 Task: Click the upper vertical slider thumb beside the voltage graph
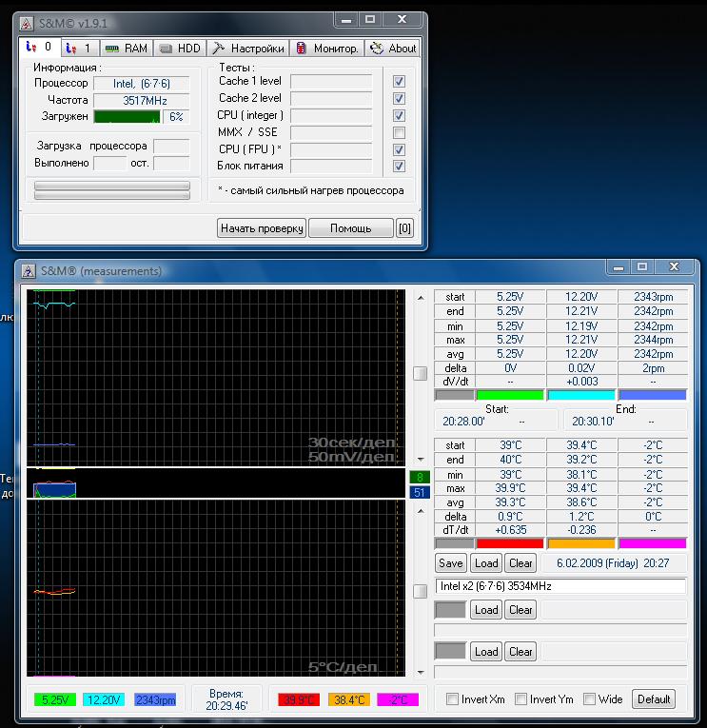point(420,374)
